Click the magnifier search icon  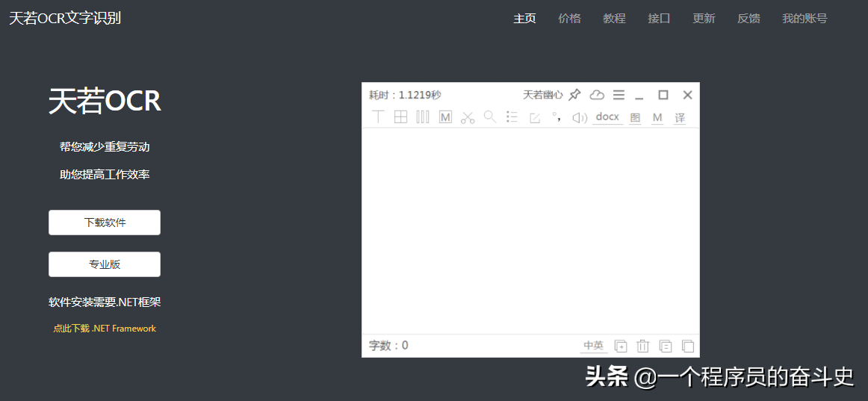[x=490, y=116]
